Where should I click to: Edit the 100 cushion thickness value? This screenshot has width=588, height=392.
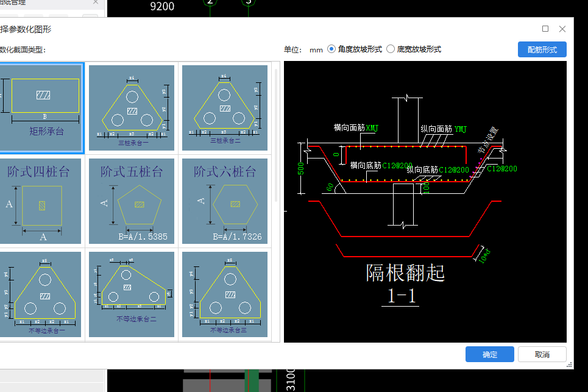[426, 188]
